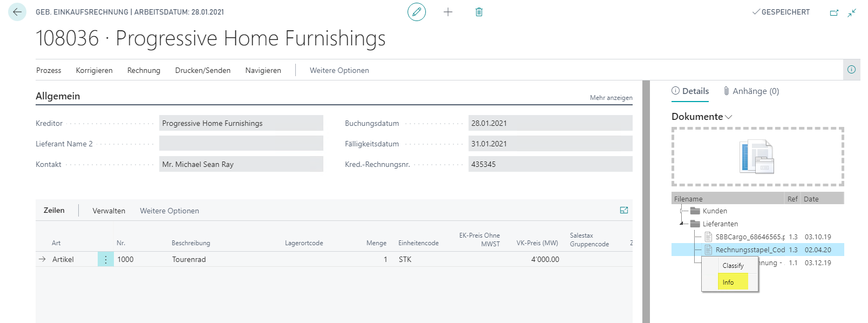The width and height of the screenshot is (868, 323).
Task: Click the Nr. column header
Action: pos(121,243)
